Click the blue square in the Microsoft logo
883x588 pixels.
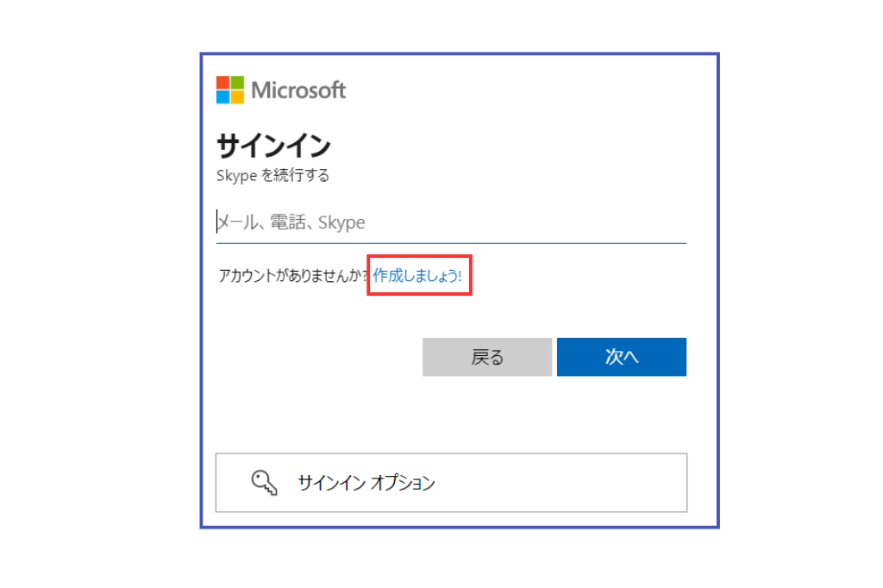click(x=222, y=97)
